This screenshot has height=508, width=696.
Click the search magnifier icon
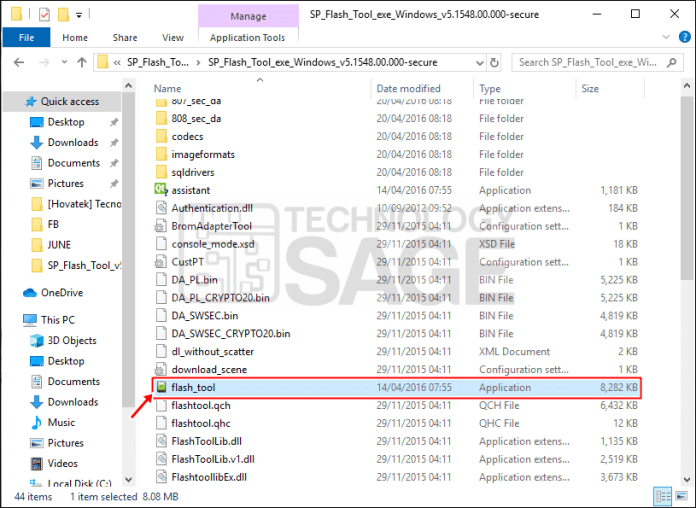(x=672, y=63)
